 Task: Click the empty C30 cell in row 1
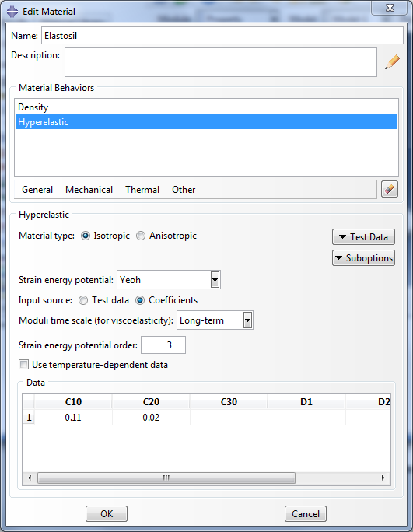[x=229, y=418]
